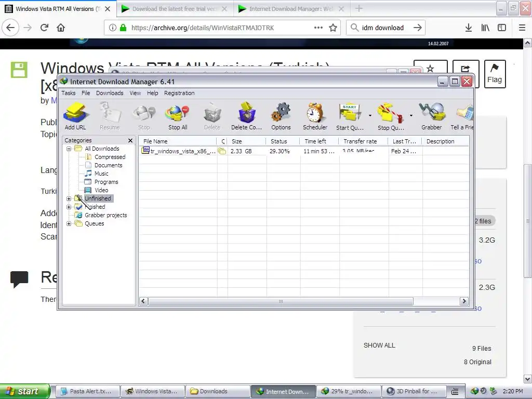The image size is (532, 399).
Task: Switch to Downloads taskbar item
Action: (218, 391)
